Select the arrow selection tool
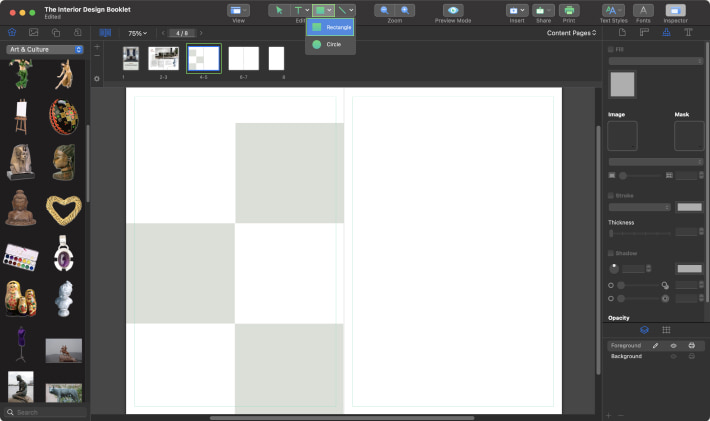The height and width of the screenshot is (421, 710). tap(279, 10)
